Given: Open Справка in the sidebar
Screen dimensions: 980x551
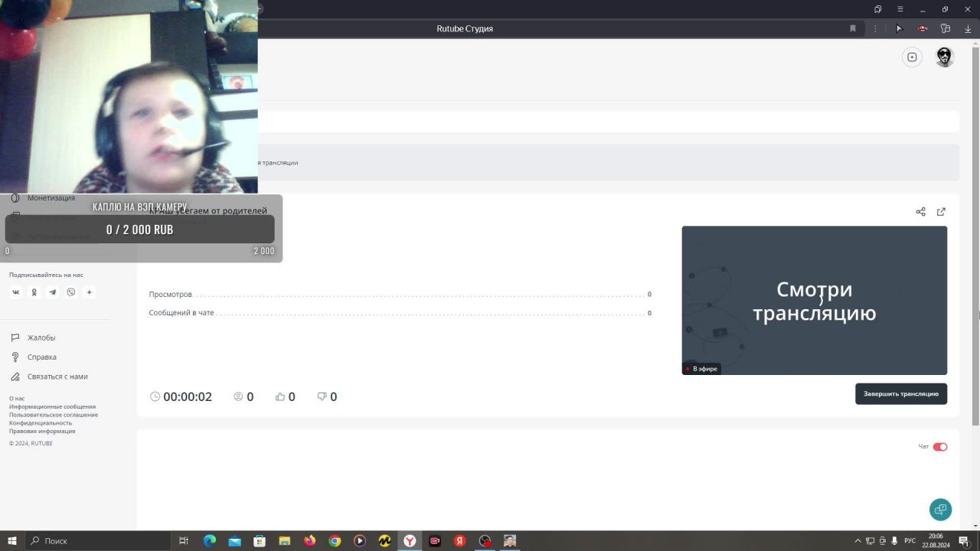Looking at the screenshot, I should [42, 357].
